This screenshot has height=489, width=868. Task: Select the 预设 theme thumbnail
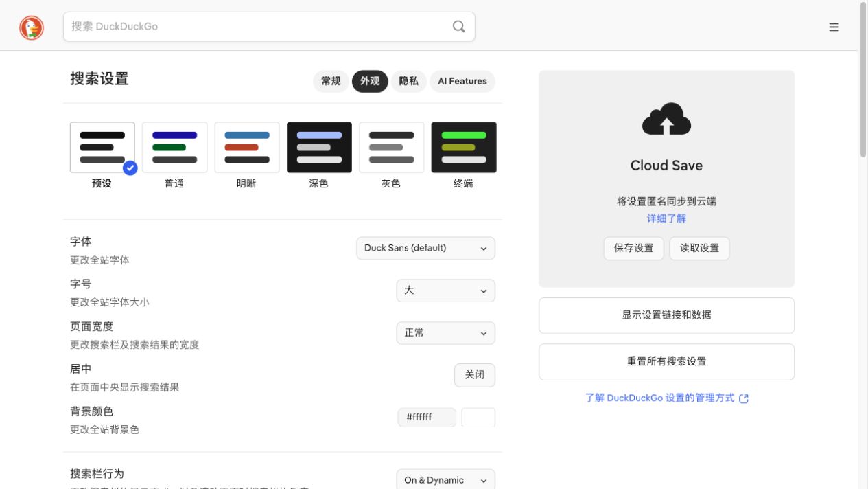tap(102, 147)
